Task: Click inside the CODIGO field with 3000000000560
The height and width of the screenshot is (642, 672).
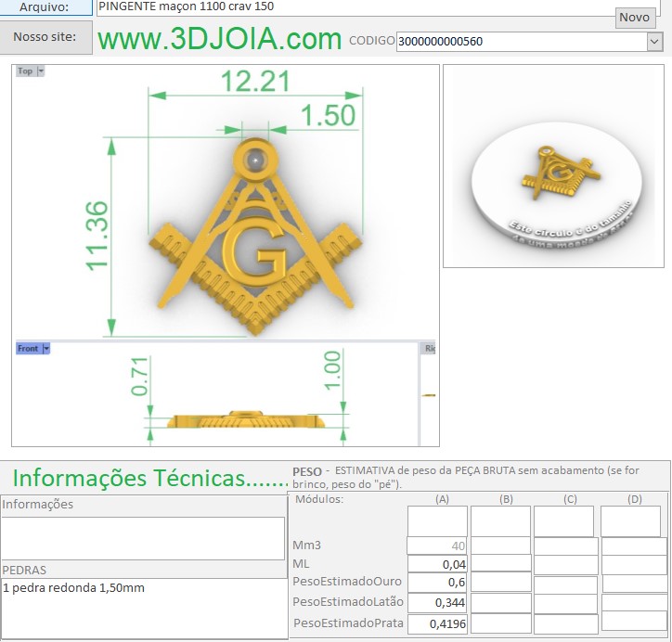Action: [x=520, y=41]
